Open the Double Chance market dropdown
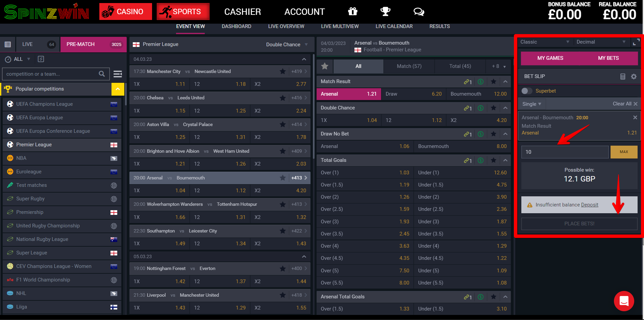Image resolution: width=644 pixels, height=320 pixels. point(287,45)
